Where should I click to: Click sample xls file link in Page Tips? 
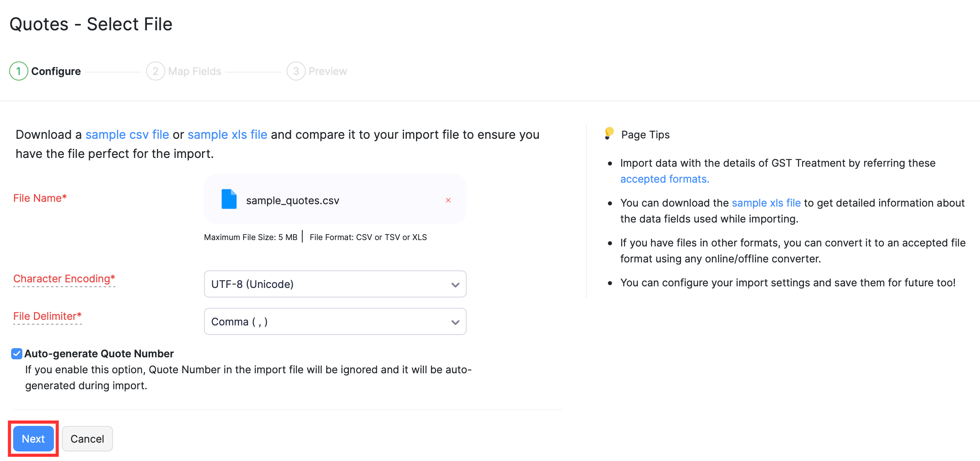point(766,203)
